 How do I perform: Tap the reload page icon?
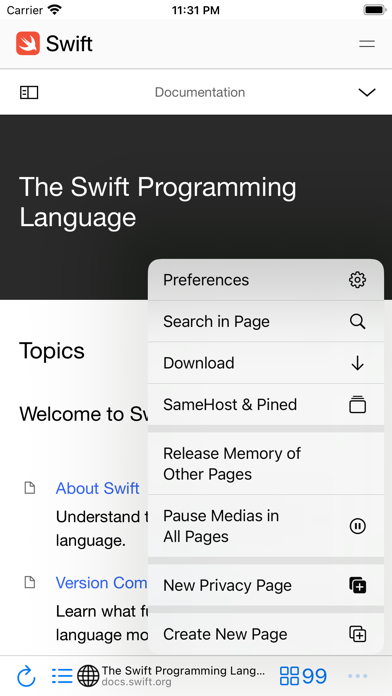click(x=26, y=676)
